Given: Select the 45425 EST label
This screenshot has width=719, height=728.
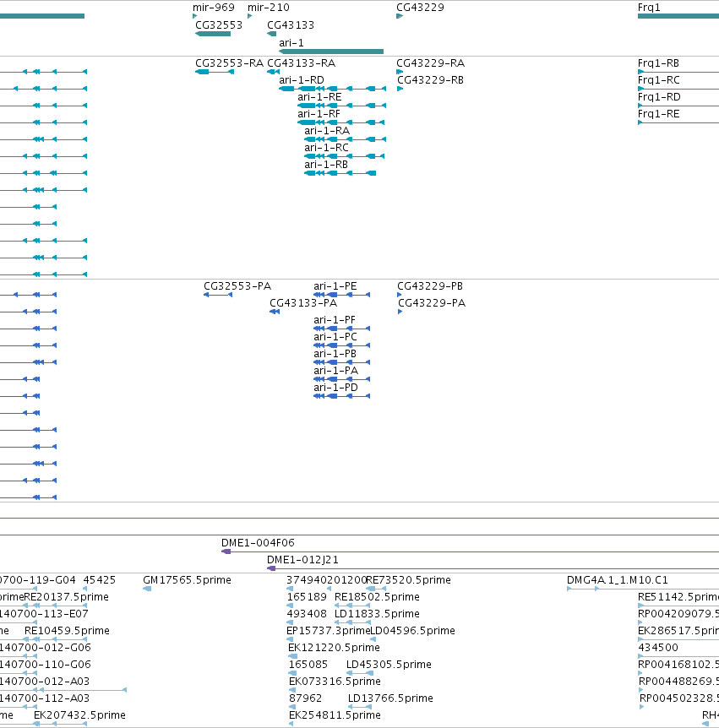Looking at the screenshot, I should coord(100,580).
